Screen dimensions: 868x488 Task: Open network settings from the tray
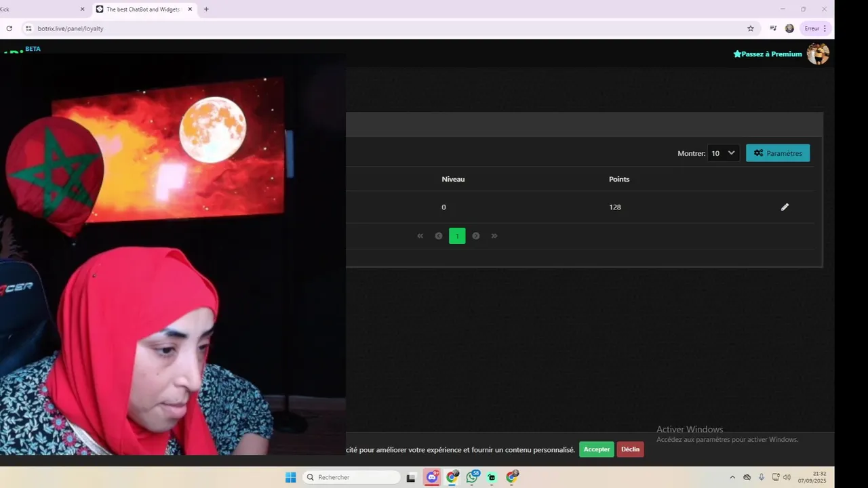tap(776, 477)
